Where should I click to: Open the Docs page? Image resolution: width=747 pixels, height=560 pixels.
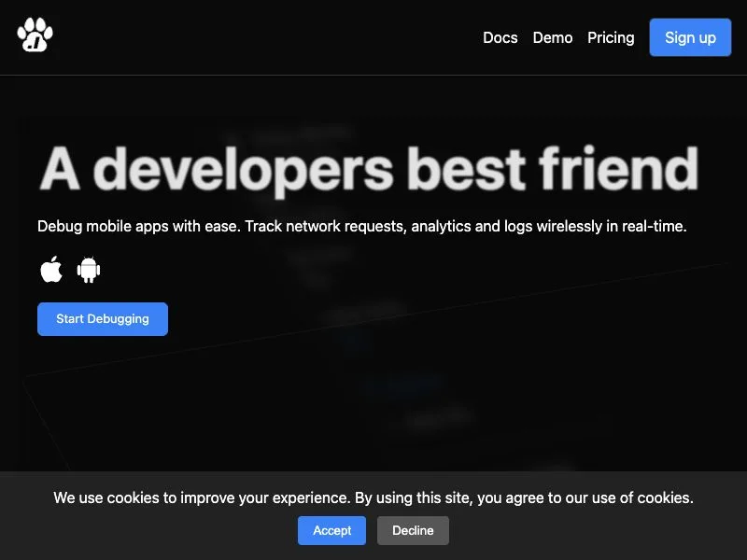(500, 37)
